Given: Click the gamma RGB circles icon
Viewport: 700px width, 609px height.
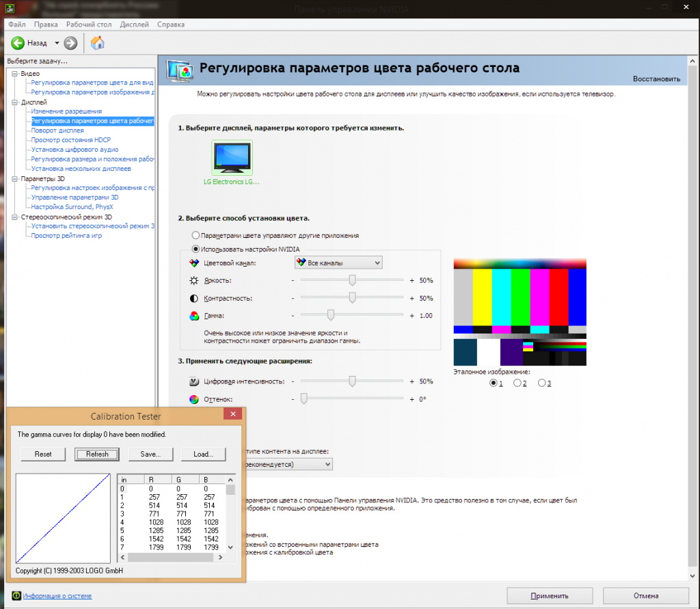Looking at the screenshot, I should (194, 316).
